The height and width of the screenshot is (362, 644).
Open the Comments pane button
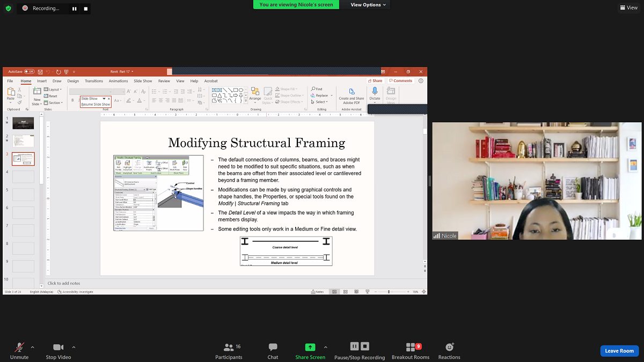point(401,81)
